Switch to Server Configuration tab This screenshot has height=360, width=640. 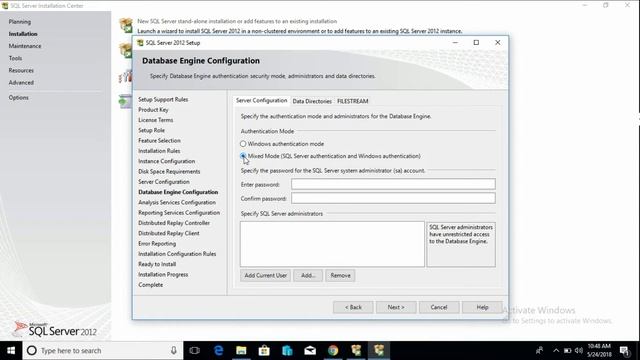click(x=261, y=100)
